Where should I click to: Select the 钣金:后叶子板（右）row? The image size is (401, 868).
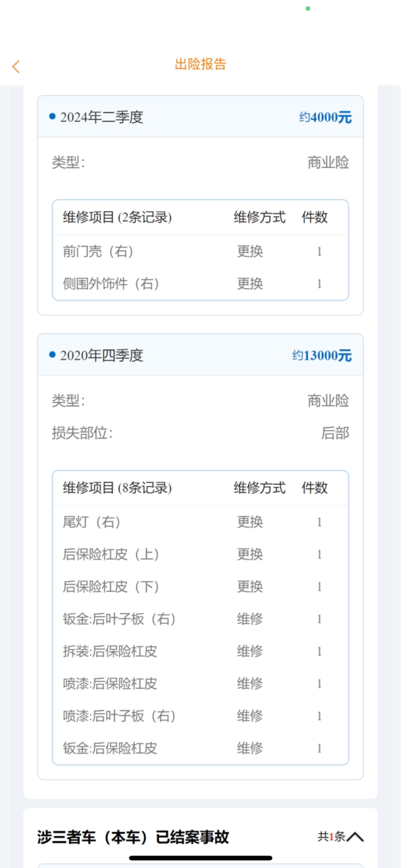(x=200, y=618)
